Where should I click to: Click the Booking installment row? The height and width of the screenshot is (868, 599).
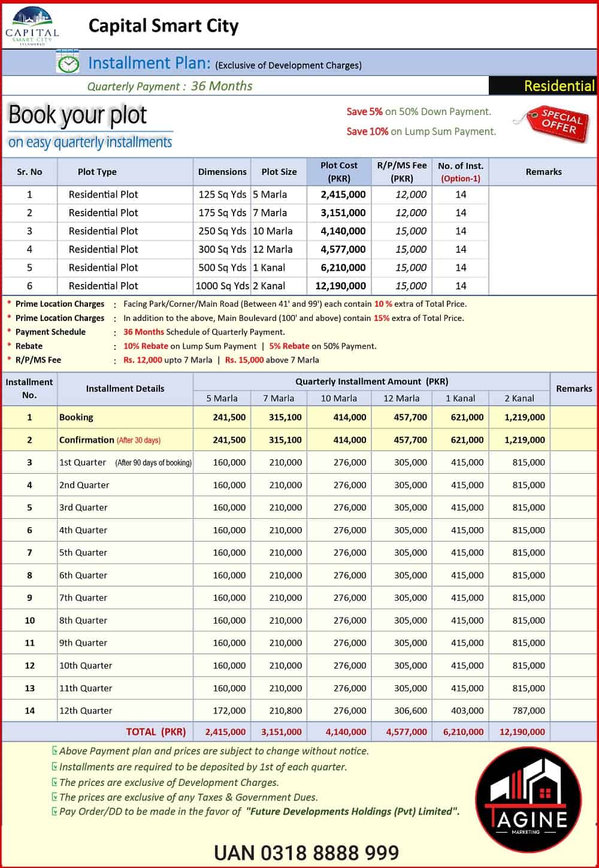299,417
